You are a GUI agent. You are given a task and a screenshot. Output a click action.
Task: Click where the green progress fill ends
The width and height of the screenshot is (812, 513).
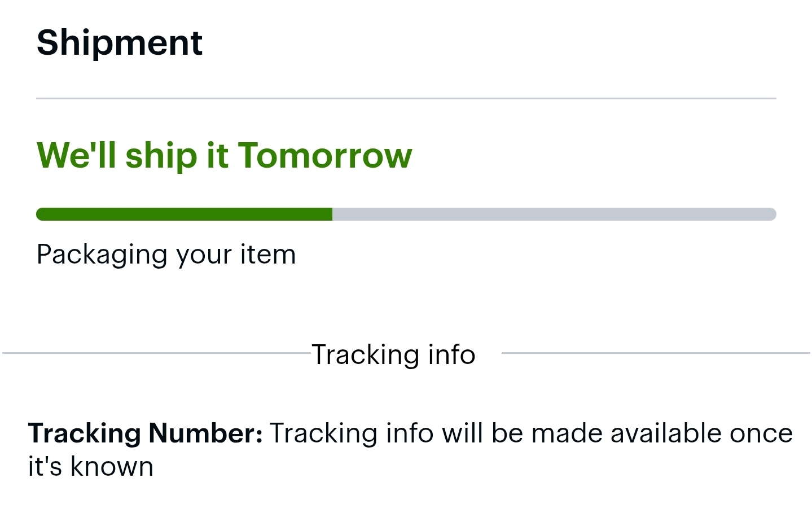(331, 214)
